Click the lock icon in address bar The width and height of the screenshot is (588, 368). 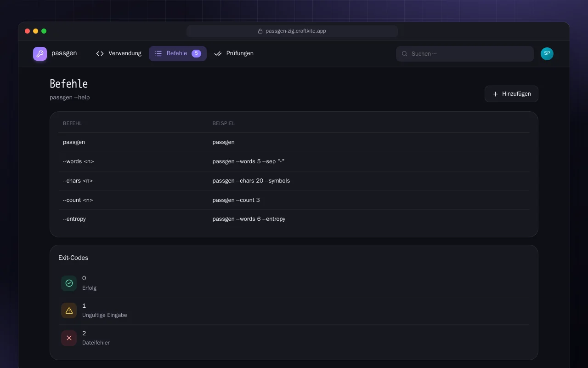(x=260, y=31)
